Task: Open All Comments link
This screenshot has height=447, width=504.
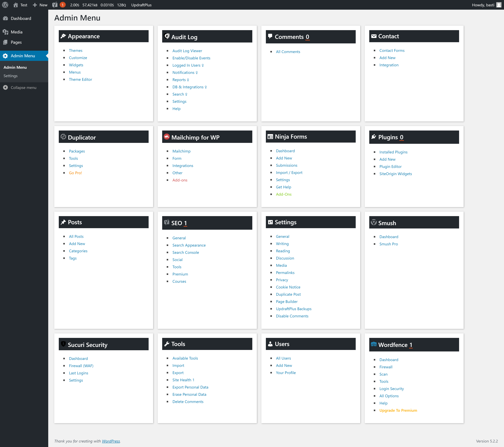Action: pos(288,52)
